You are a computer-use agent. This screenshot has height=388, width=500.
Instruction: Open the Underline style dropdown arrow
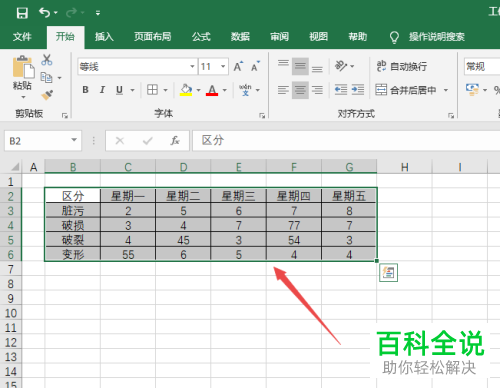point(132,90)
